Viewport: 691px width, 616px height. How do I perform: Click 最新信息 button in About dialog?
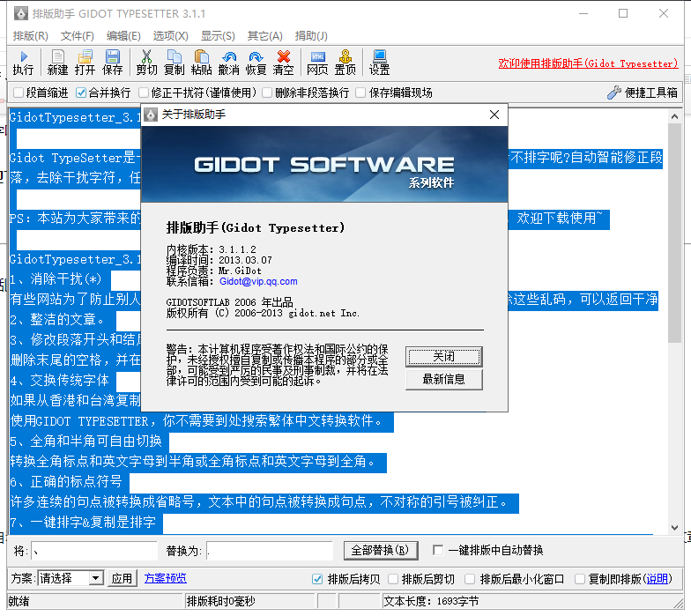[444, 379]
